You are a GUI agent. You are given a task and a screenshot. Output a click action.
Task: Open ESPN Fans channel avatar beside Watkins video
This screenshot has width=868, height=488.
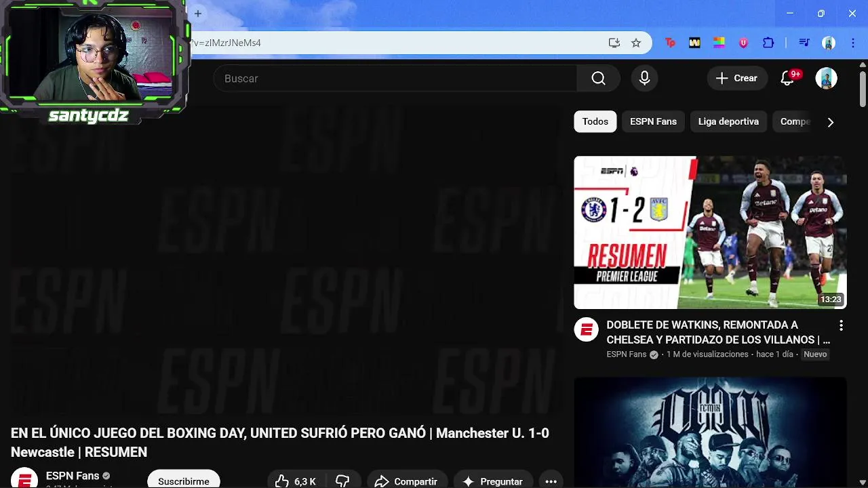pos(586,330)
